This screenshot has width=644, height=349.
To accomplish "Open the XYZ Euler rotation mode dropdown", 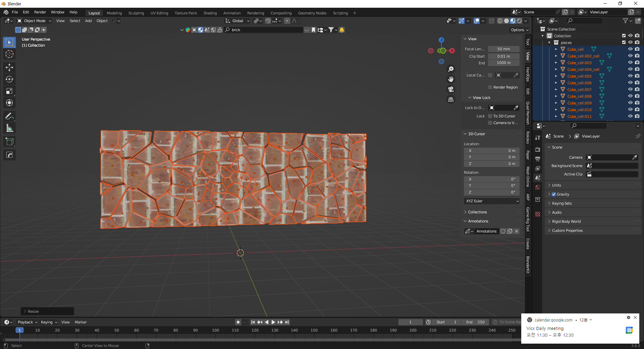I will pyautogui.click(x=492, y=201).
